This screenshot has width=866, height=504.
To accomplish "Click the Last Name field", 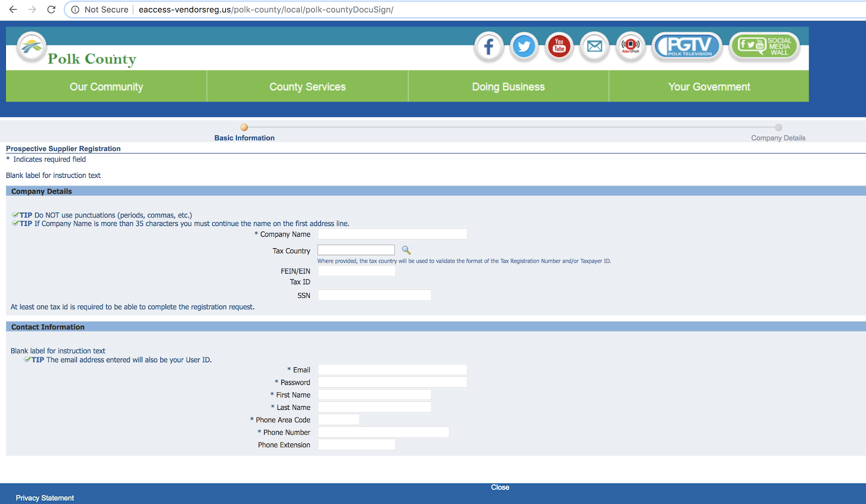I will (x=375, y=407).
